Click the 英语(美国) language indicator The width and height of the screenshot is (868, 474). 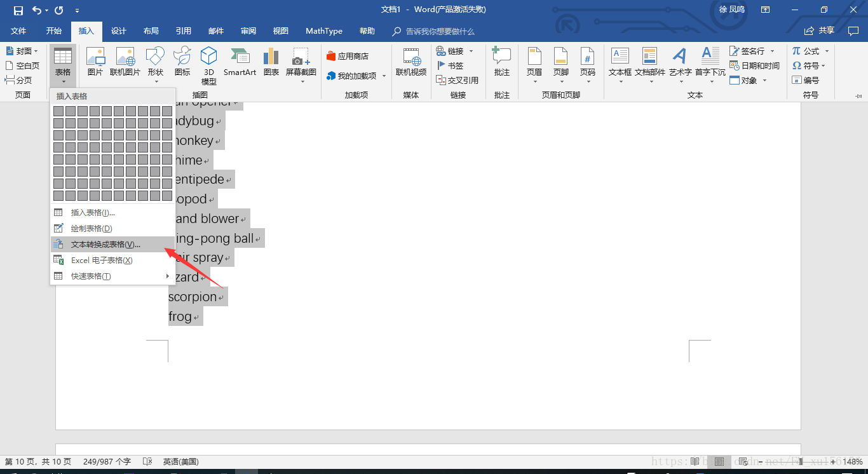coord(181,462)
